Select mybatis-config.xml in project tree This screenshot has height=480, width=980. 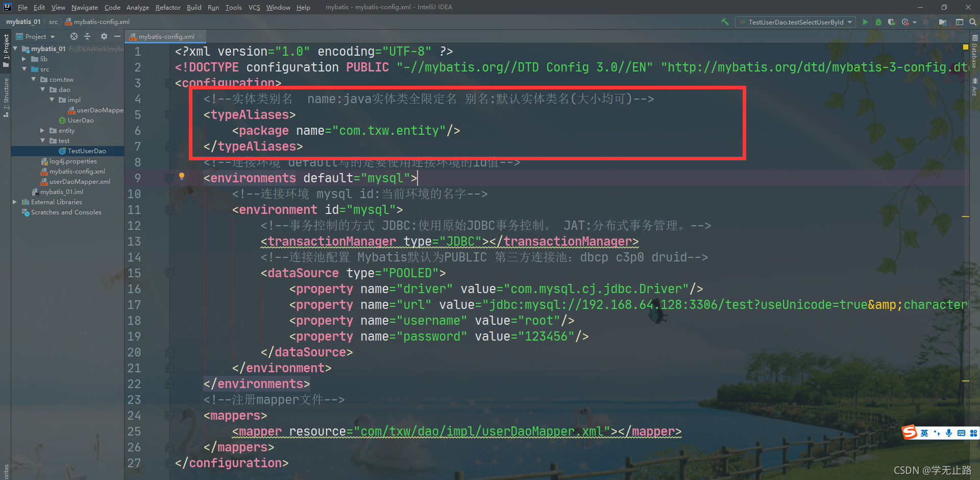tap(72, 171)
